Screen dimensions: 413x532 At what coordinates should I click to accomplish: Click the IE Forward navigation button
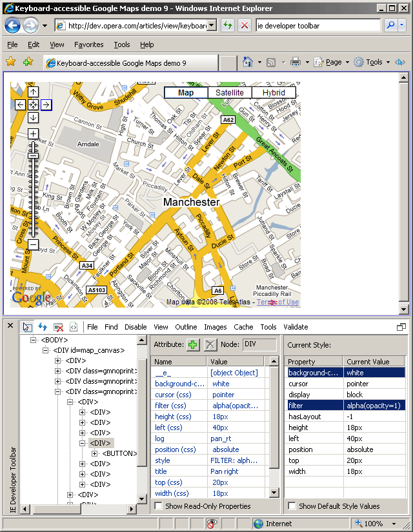tap(30, 26)
